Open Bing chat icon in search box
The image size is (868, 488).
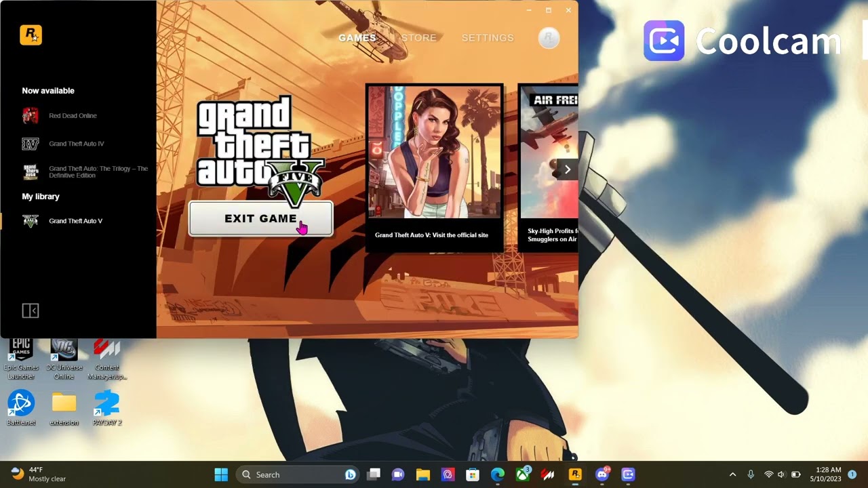[x=350, y=474]
